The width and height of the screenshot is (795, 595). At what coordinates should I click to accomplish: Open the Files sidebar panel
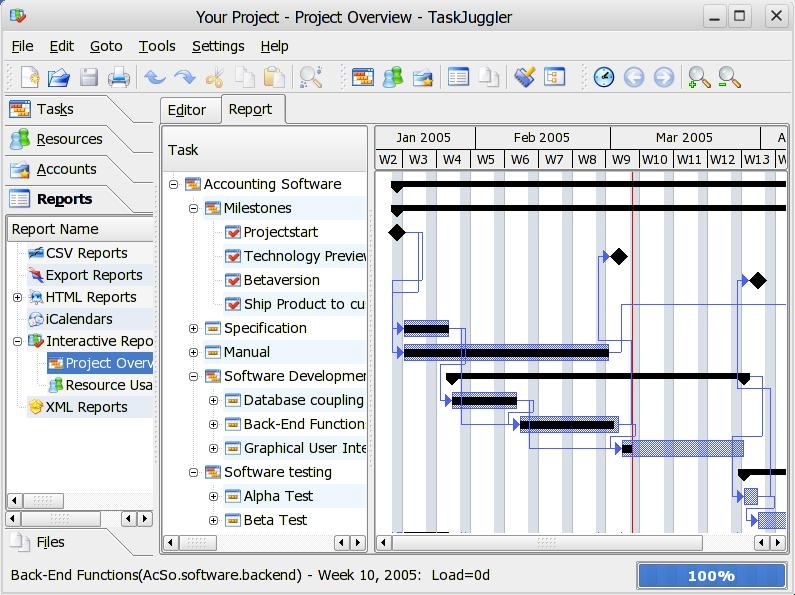point(50,542)
